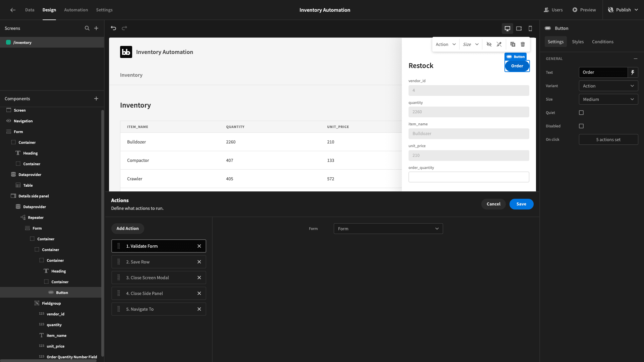Delete the selected button component
The width and height of the screenshot is (644, 362).
(523, 44)
